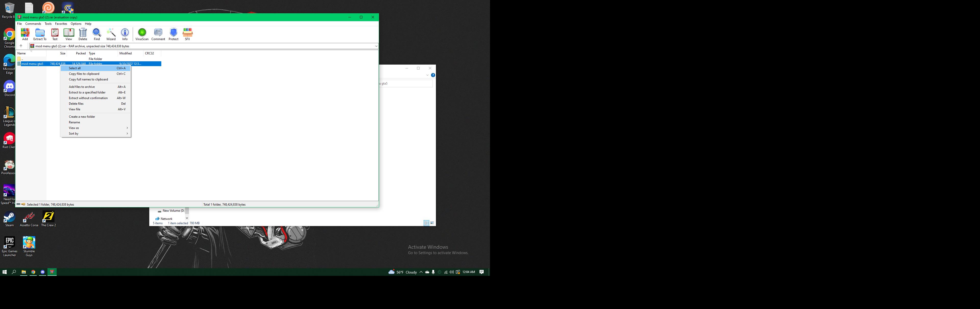The width and height of the screenshot is (980, 309).
Task: Click the SFX toolbar icon
Action: (188, 34)
